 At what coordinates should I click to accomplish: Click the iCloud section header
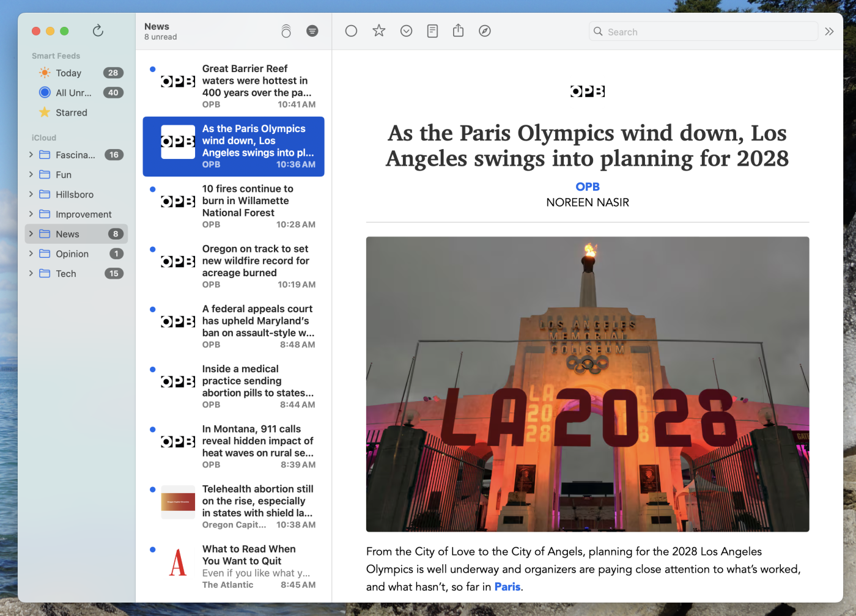(44, 137)
